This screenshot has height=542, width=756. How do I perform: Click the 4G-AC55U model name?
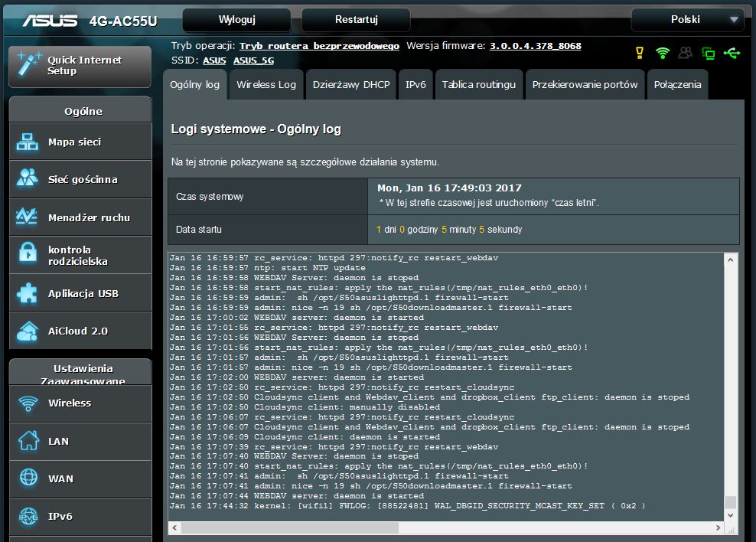click(123, 21)
